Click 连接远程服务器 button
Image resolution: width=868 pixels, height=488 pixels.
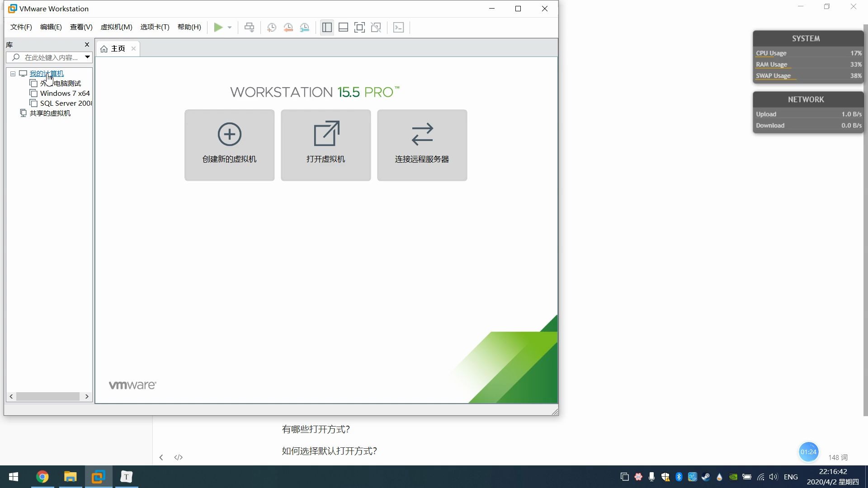click(422, 145)
